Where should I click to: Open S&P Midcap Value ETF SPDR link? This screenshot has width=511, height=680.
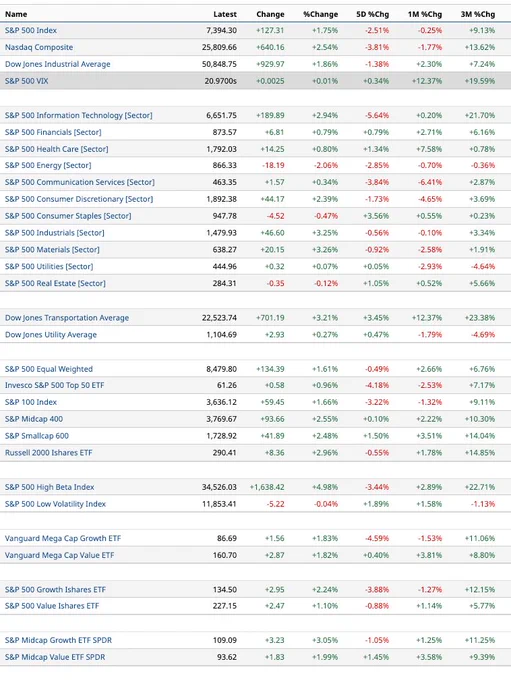coord(55,657)
